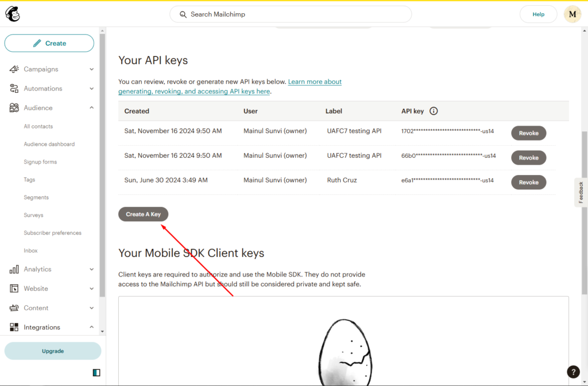Screen dimensions: 588x386
Task: Expand the Content menu chevron
Action: pyautogui.click(x=91, y=308)
